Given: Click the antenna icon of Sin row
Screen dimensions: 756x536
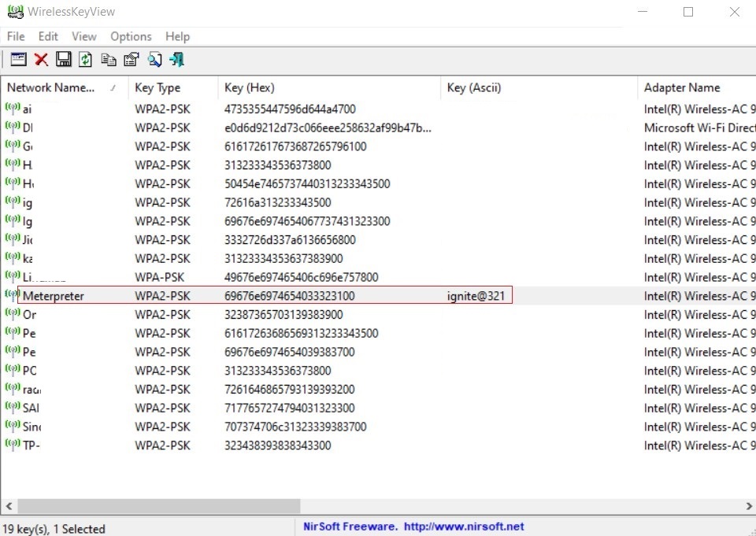Looking at the screenshot, I should [x=13, y=426].
